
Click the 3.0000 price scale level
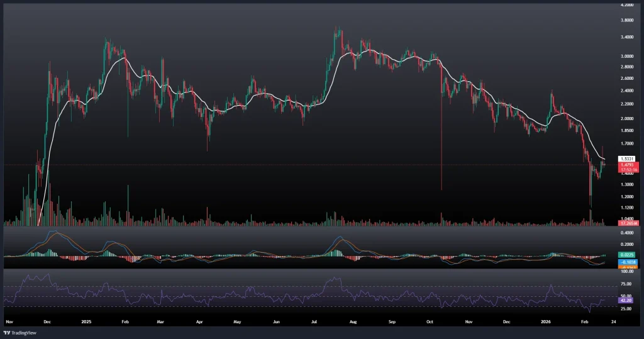pyautogui.click(x=627, y=56)
